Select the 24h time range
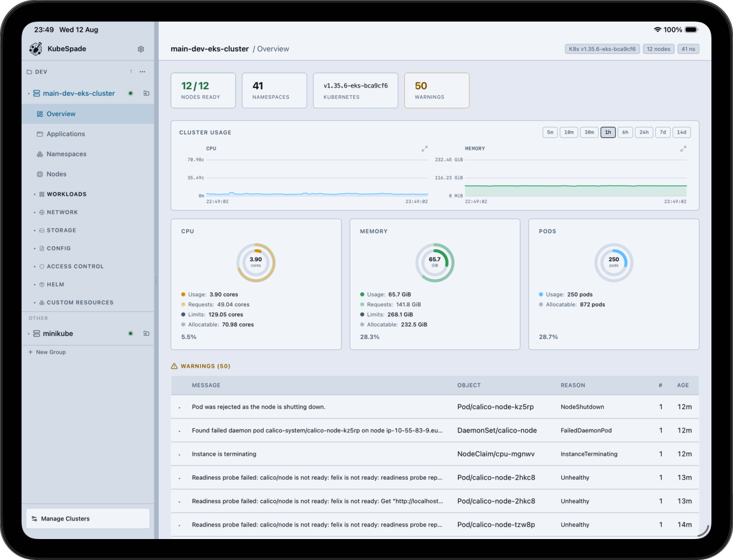 tap(644, 132)
